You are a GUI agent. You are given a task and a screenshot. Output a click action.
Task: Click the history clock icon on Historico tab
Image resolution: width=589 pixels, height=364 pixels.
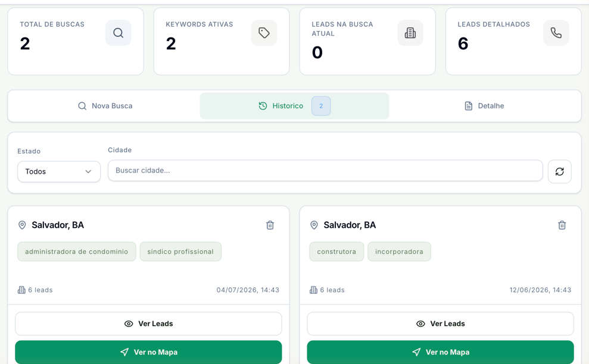263,106
